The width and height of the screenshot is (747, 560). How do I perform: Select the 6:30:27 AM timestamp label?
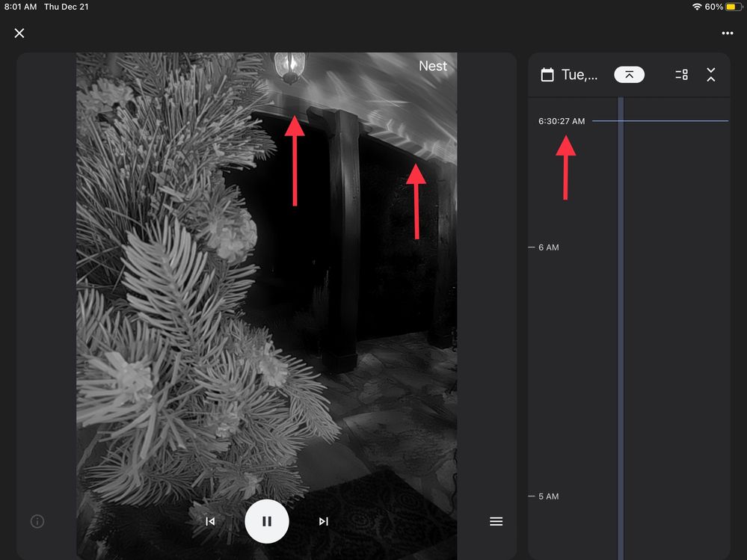tap(562, 121)
